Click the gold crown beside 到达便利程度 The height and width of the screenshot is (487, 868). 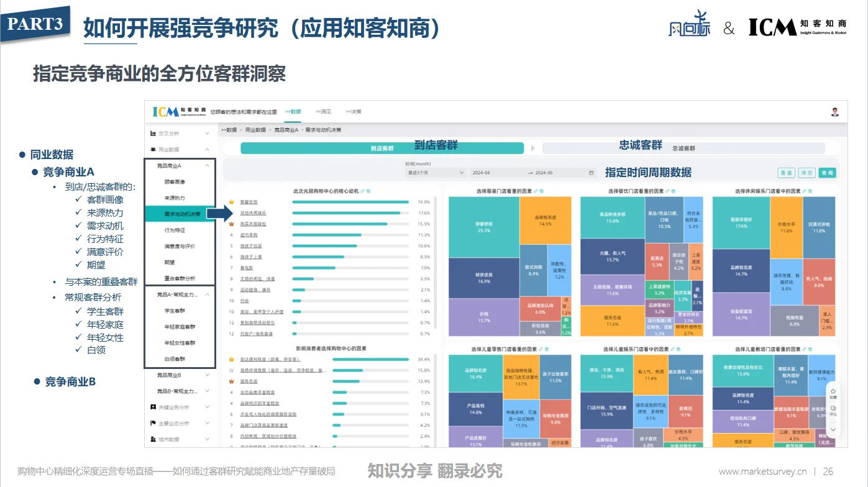231,359
